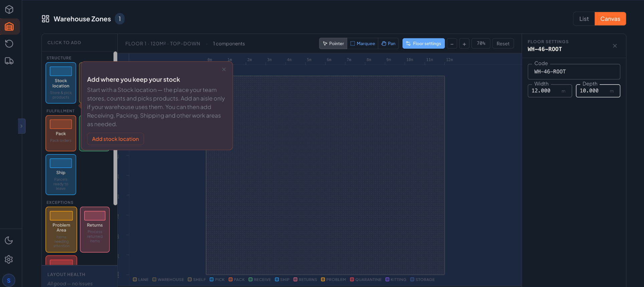Zoom out with the minus button
This screenshot has height=287, width=644.
tap(452, 44)
